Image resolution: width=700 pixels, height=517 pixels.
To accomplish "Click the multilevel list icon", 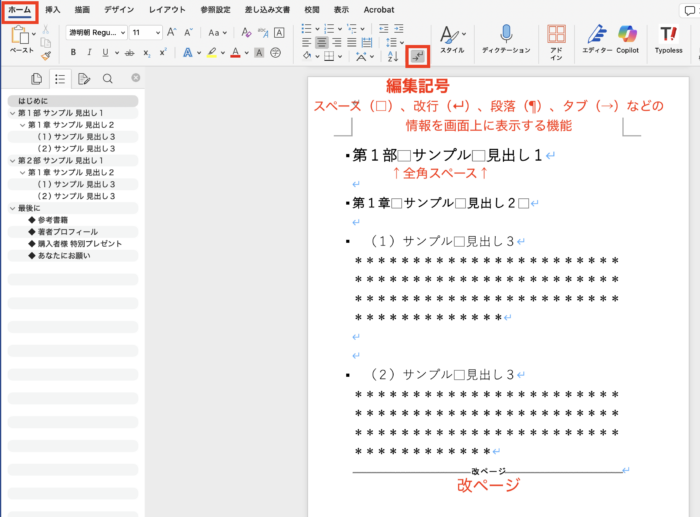I will click(x=352, y=29).
